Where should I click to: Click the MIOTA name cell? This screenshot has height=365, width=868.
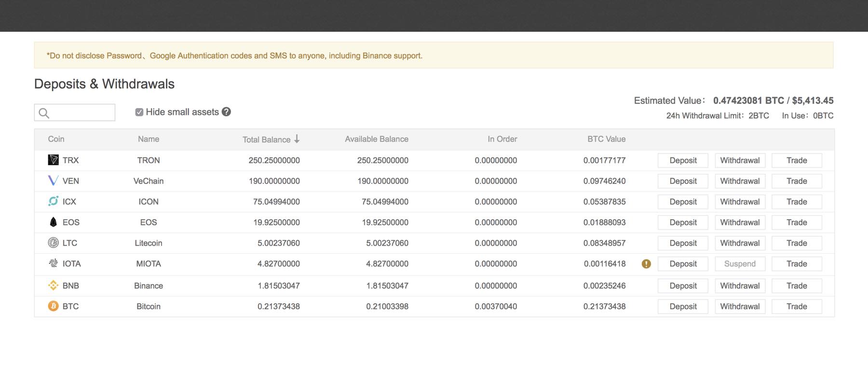point(149,264)
